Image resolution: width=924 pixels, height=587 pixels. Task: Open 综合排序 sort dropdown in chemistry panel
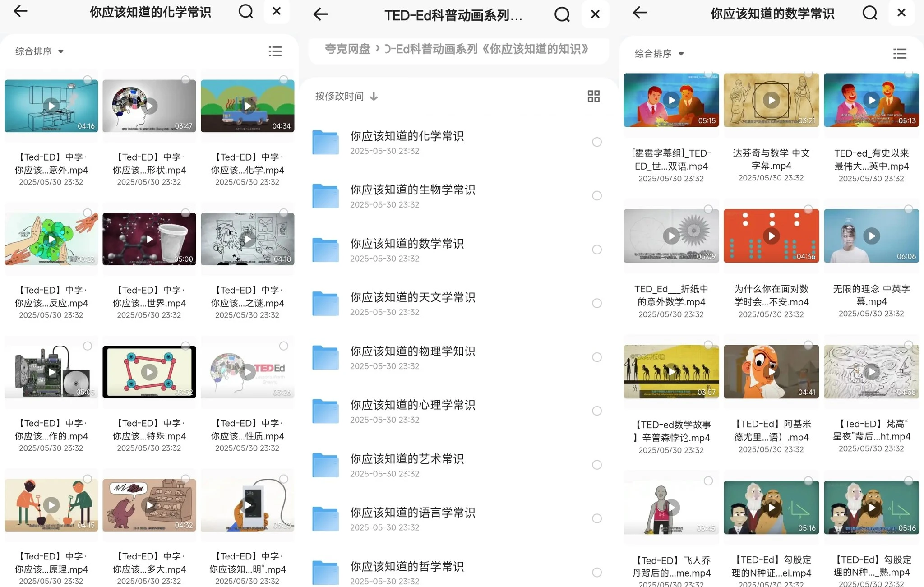(39, 51)
